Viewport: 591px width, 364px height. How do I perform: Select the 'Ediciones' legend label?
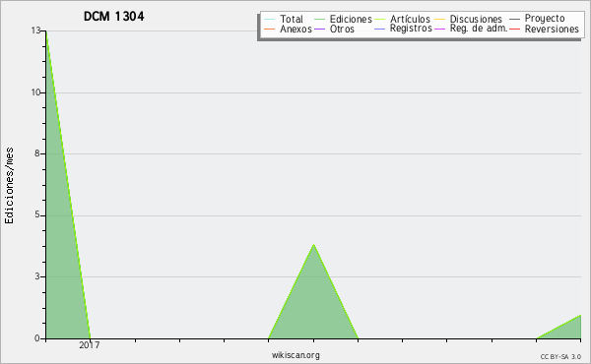tap(351, 20)
